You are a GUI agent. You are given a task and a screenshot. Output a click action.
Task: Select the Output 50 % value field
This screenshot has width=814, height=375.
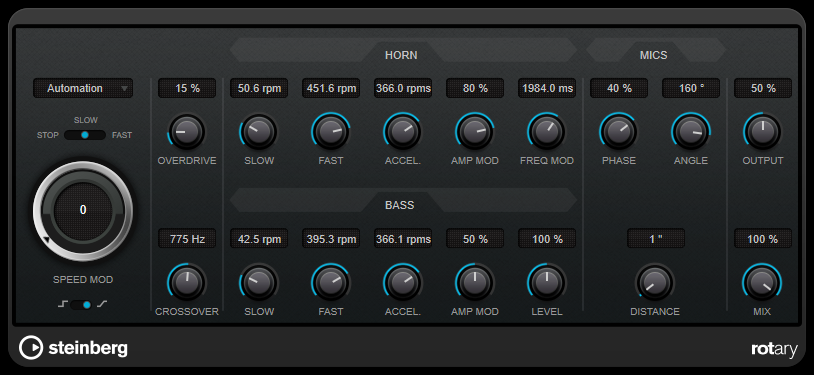(x=763, y=88)
